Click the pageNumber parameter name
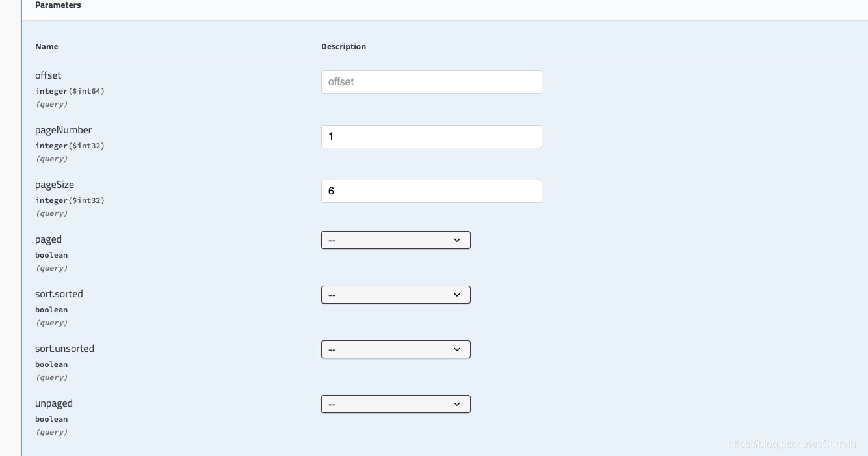868x456 pixels. (64, 130)
